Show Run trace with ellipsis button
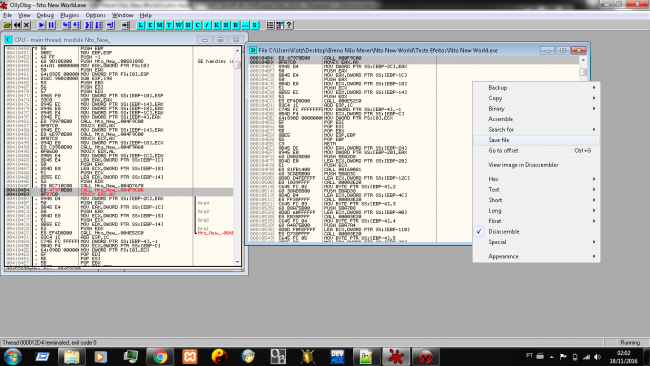650x366 pixels. coord(245,25)
